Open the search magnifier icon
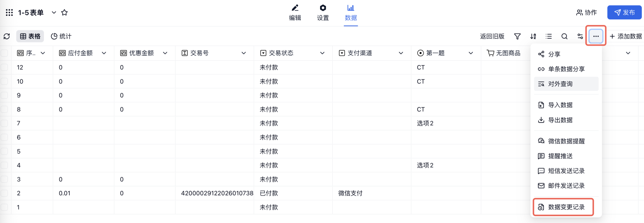This screenshot has height=223, width=644. click(x=564, y=36)
